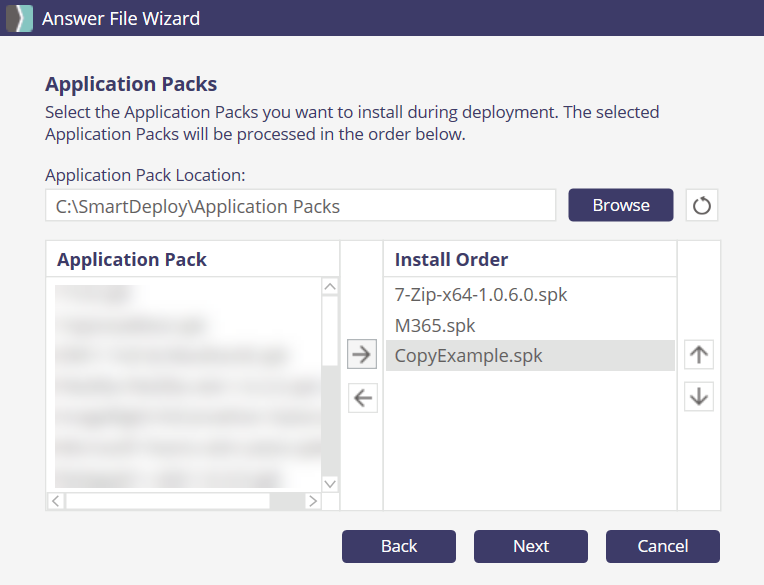Screen dimensions: 764x585
Task: Cancel the Answer File Wizard
Action: (662, 546)
